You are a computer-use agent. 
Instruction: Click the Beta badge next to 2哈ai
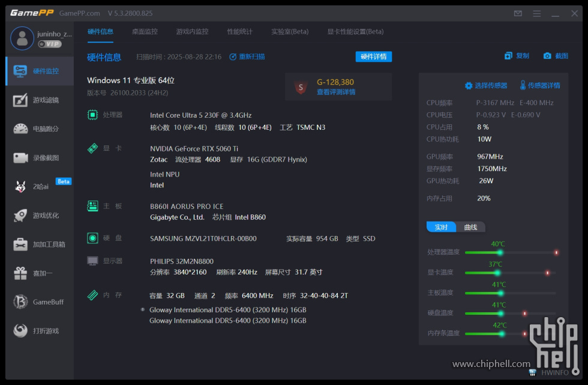64,181
